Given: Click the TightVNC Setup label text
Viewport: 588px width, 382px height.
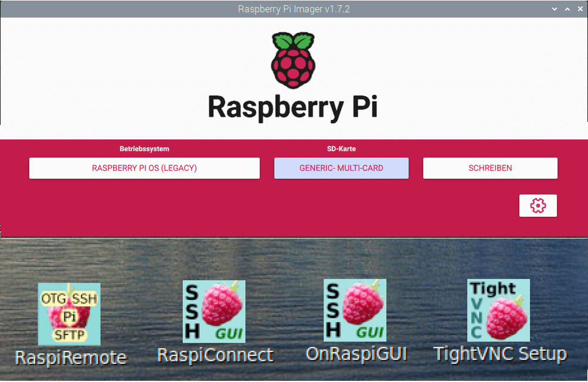Looking at the screenshot, I should [x=500, y=354].
